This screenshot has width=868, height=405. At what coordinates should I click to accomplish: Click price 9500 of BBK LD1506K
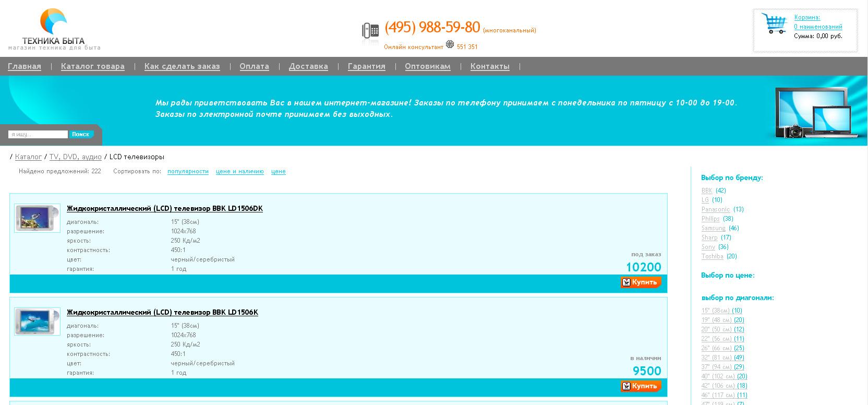[x=647, y=372]
